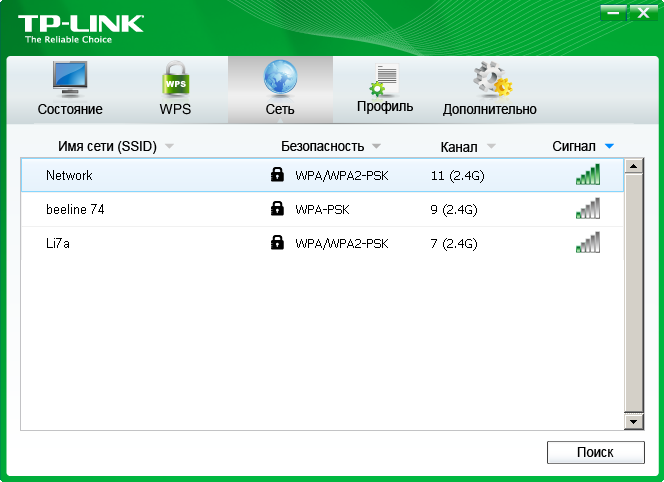Click the lock icon in Network row
Viewport: 664px width, 482px height.
[x=277, y=174]
